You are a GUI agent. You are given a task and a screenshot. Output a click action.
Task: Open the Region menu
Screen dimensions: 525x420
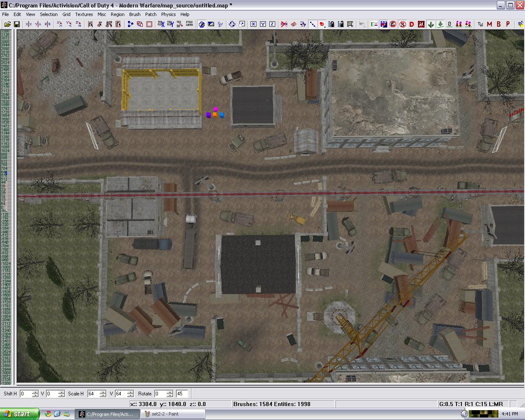click(x=118, y=14)
